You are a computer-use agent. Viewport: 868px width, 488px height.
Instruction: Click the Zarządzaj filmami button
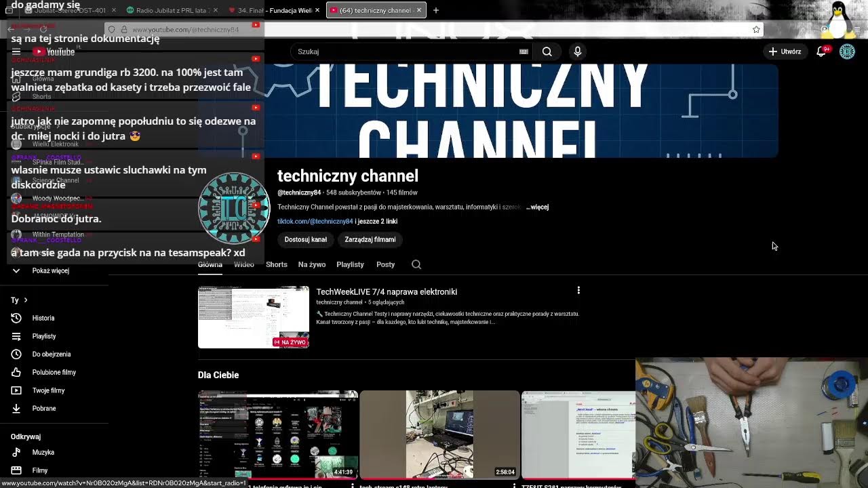pyautogui.click(x=370, y=239)
